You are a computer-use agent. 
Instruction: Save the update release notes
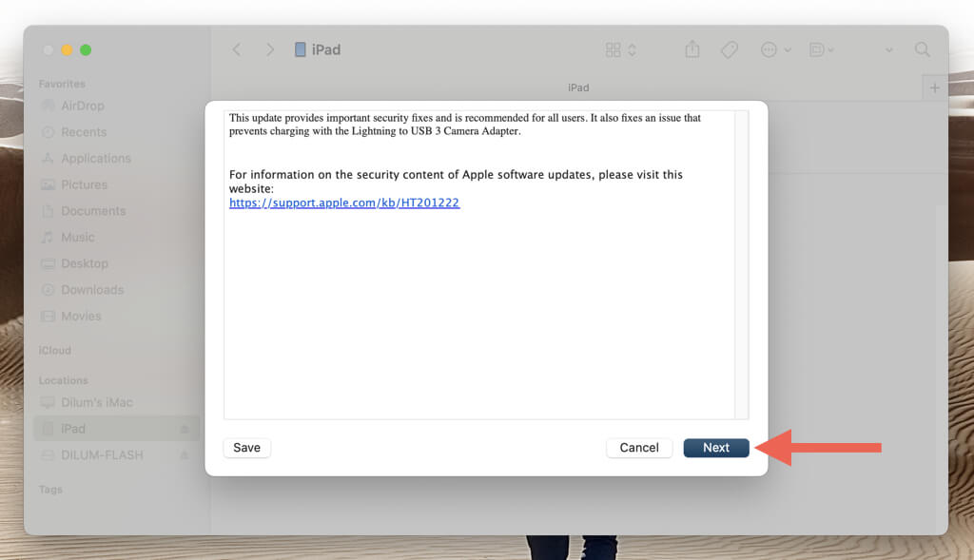click(x=246, y=448)
